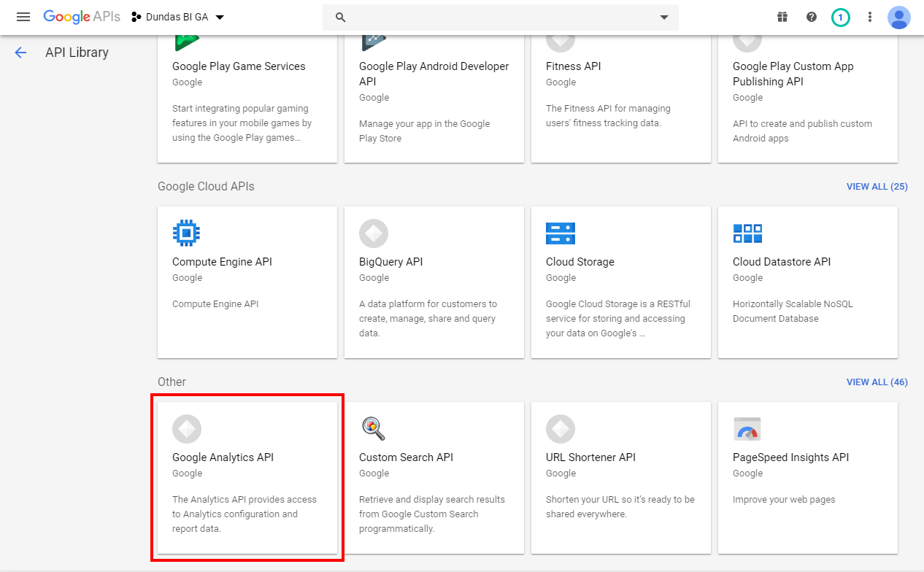
Task: Click the user account avatar
Action: (899, 17)
